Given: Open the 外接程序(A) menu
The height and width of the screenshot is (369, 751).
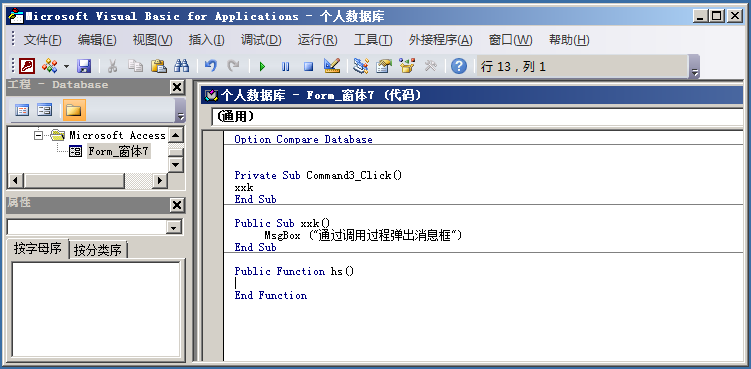Looking at the screenshot, I should point(441,40).
